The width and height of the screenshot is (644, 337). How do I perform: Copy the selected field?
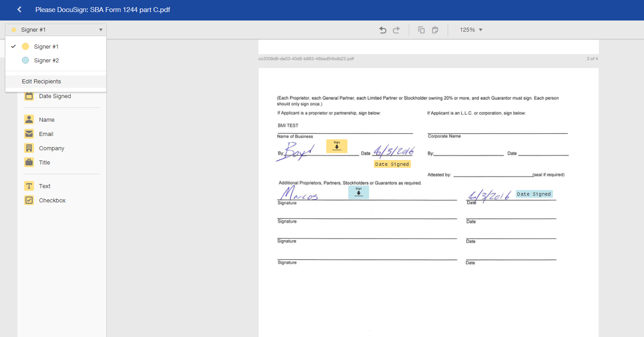[x=421, y=30]
